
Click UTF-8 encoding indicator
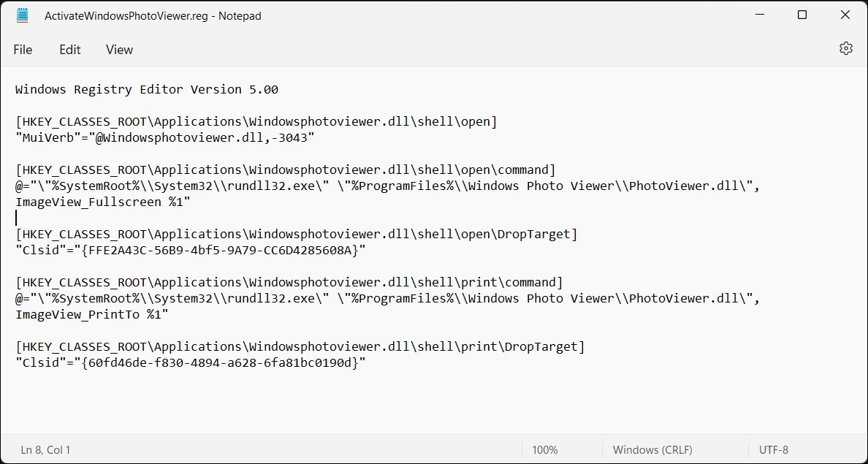point(774,450)
